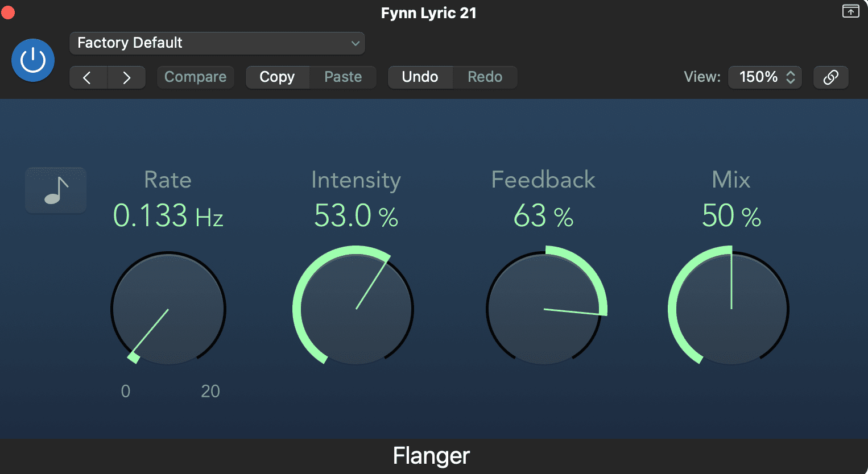Click the chevron on the preset menu

point(356,43)
